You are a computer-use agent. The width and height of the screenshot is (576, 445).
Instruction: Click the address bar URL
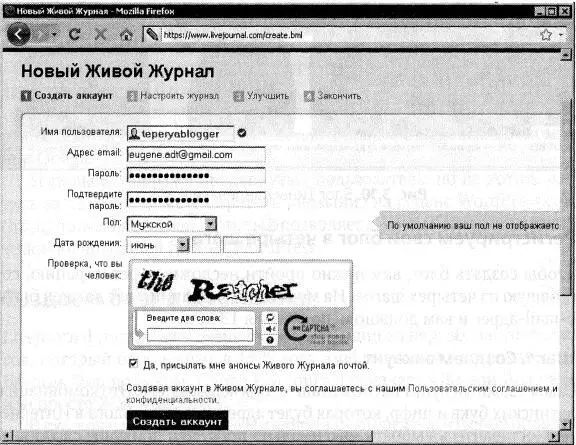pos(233,35)
